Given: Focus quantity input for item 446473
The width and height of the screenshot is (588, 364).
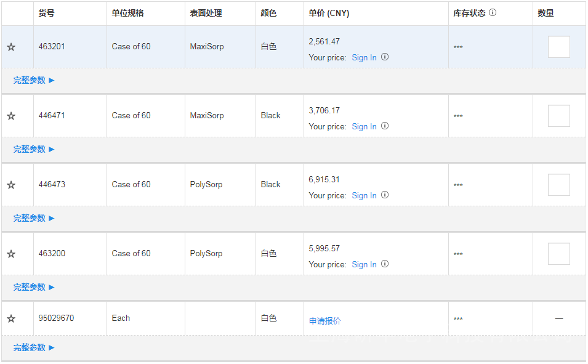Looking at the screenshot, I should [558, 185].
